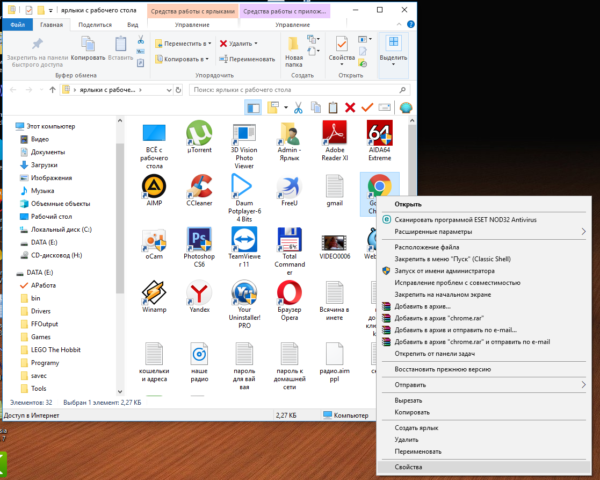Select the Photoshop CS6 shortcut
Image resolution: width=600 pixels, height=480 pixels.
(x=199, y=247)
